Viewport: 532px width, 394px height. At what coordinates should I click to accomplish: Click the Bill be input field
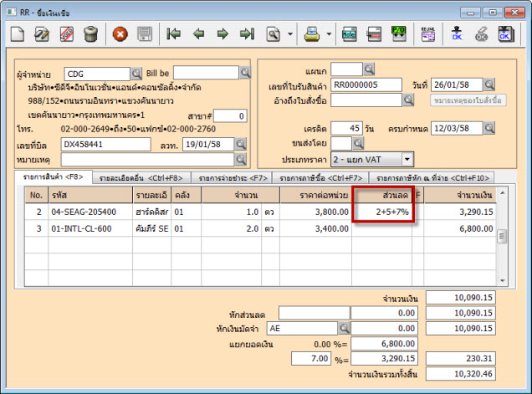pos(206,73)
